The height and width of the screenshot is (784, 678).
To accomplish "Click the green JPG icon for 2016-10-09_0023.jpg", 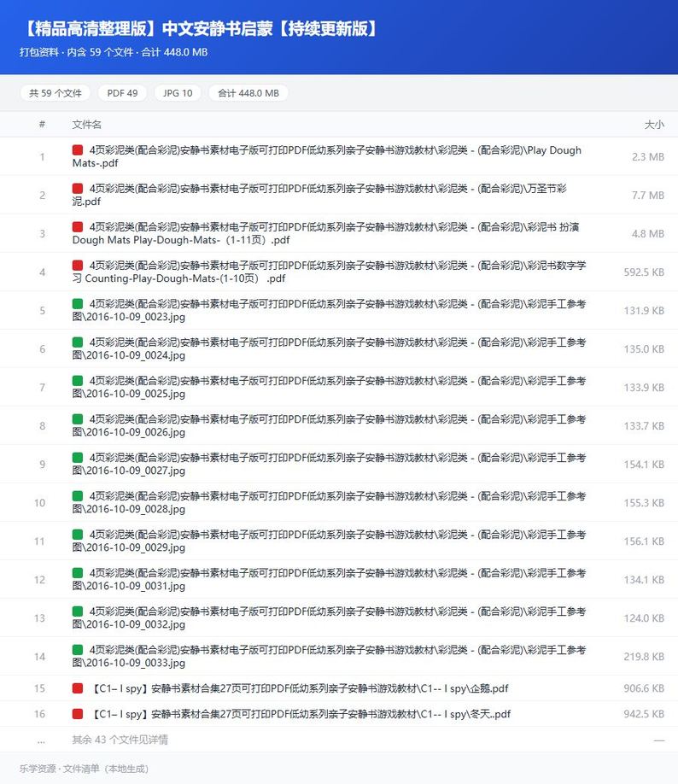I will click(78, 304).
